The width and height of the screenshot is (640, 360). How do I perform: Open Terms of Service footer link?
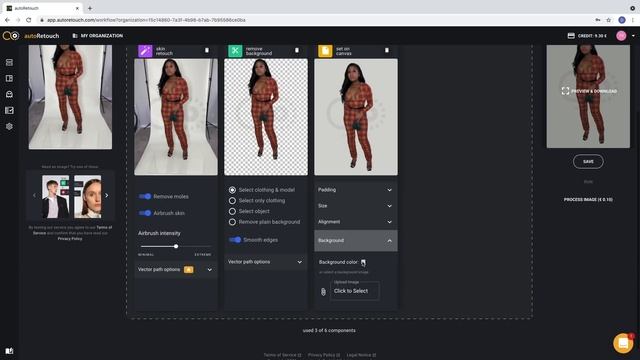(282, 355)
